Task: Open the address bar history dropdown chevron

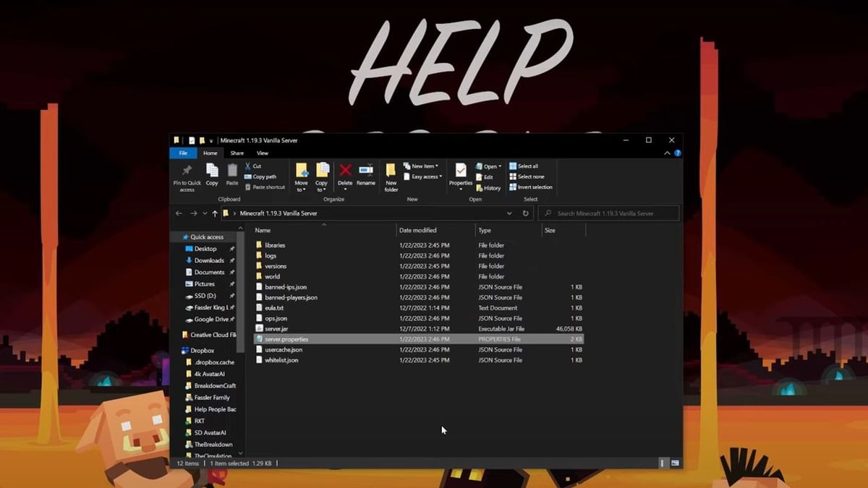Action: (509, 214)
